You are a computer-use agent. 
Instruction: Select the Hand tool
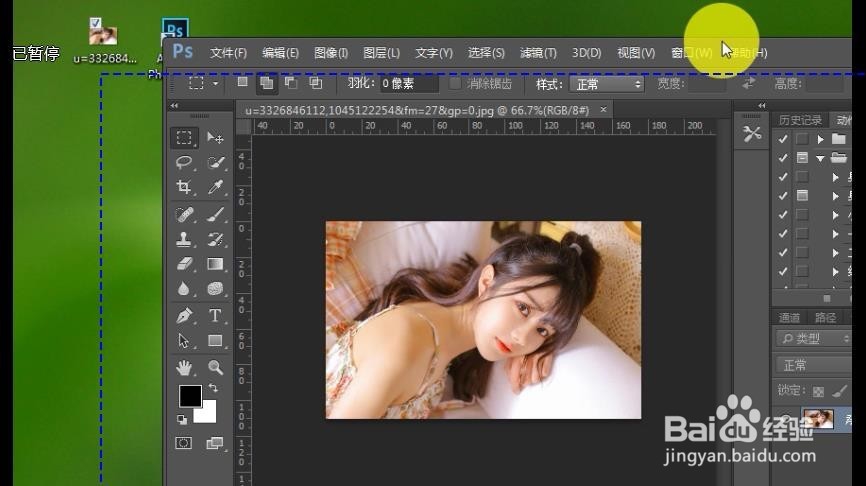tap(184, 367)
